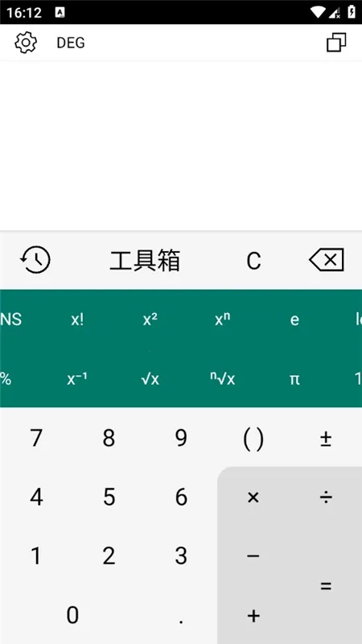Tap the = equals key
Viewport: 362px width, 644px height.
click(x=326, y=586)
